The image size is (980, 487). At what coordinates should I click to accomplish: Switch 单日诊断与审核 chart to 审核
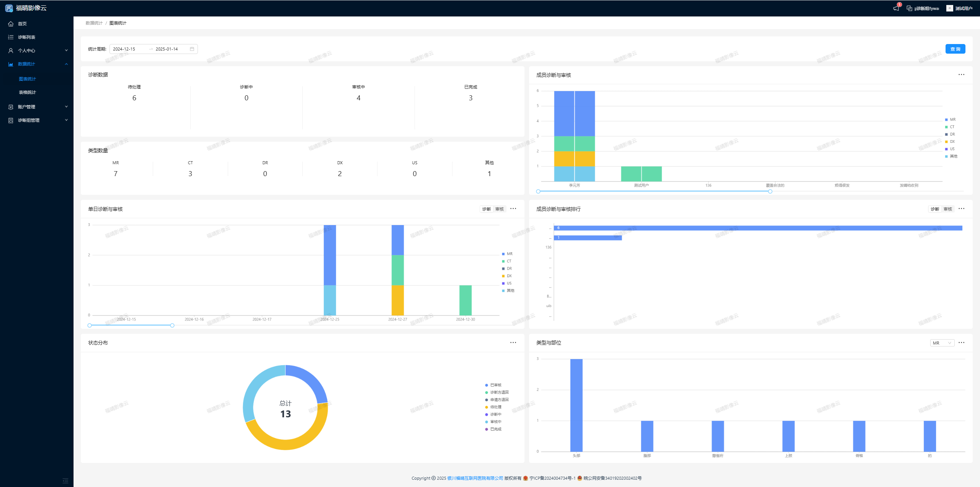pos(500,209)
